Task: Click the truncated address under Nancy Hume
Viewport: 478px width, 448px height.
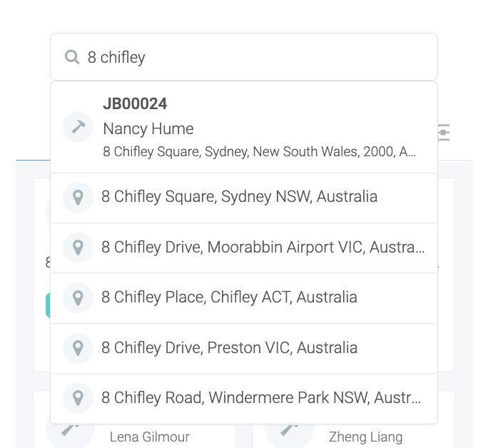Action: [x=260, y=151]
